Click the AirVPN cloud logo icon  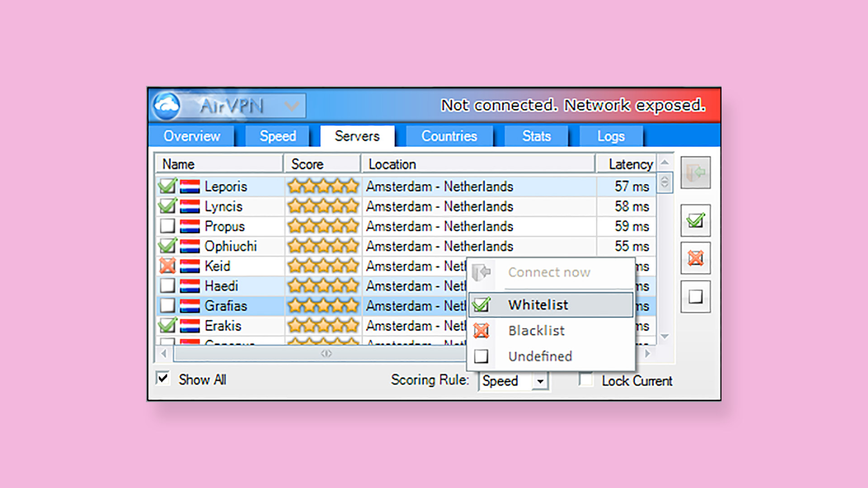167,106
